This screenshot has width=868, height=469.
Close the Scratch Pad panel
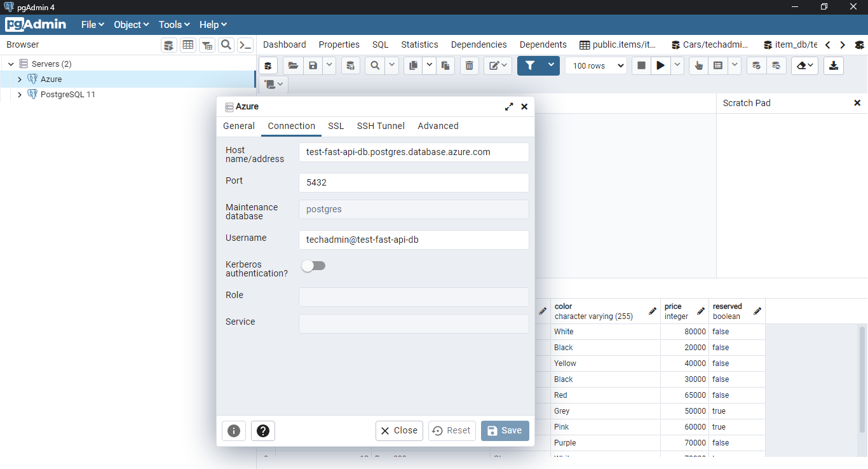(x=857, y=103)
